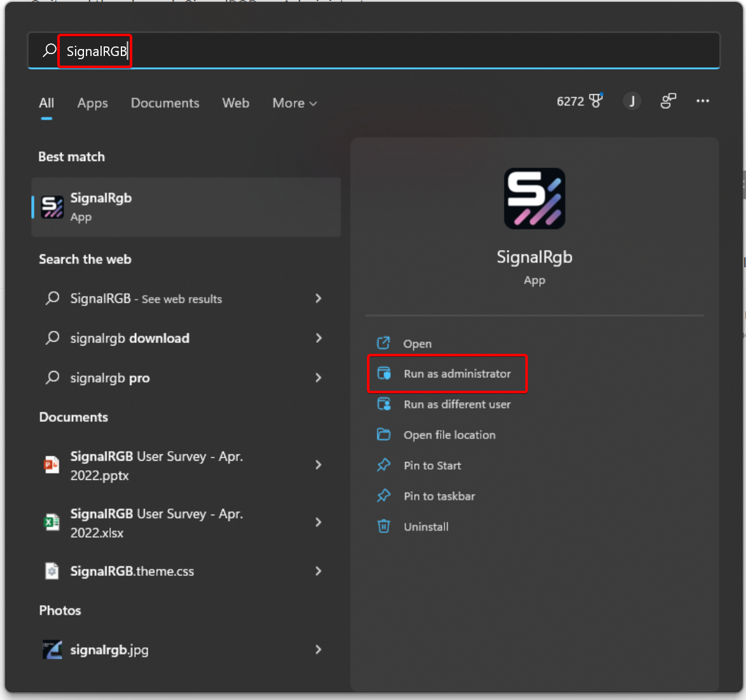Click the three-dot more options icon
Image resolution: width=746 pixels, height=700 pixels.
702,101
